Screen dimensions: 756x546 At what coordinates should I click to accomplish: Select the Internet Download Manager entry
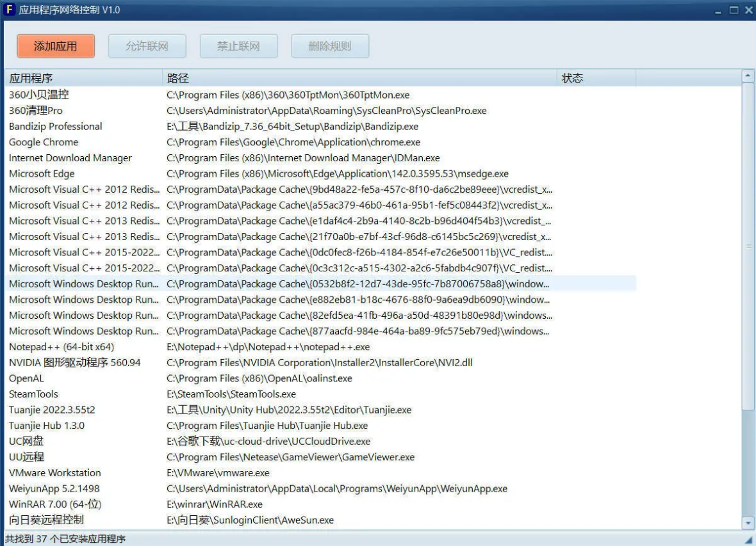click(70, 158)
